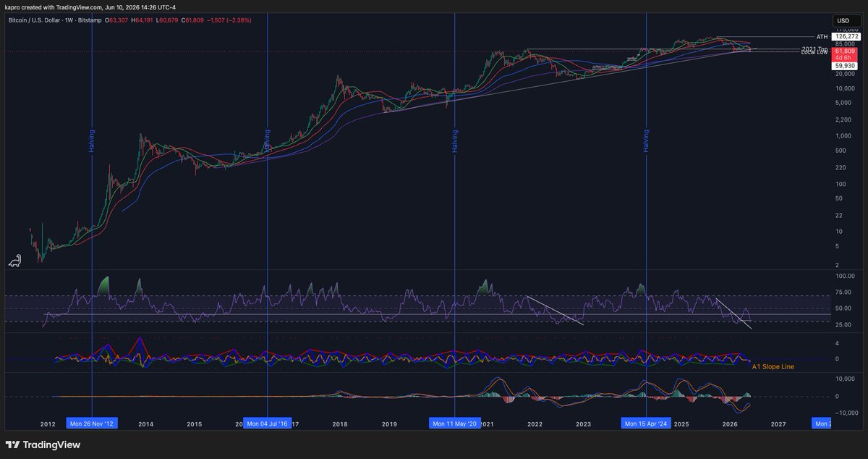Click the 1,000 level on the price axis
Image resolution: width=868 pixels, height=459 pixels.
843,135
